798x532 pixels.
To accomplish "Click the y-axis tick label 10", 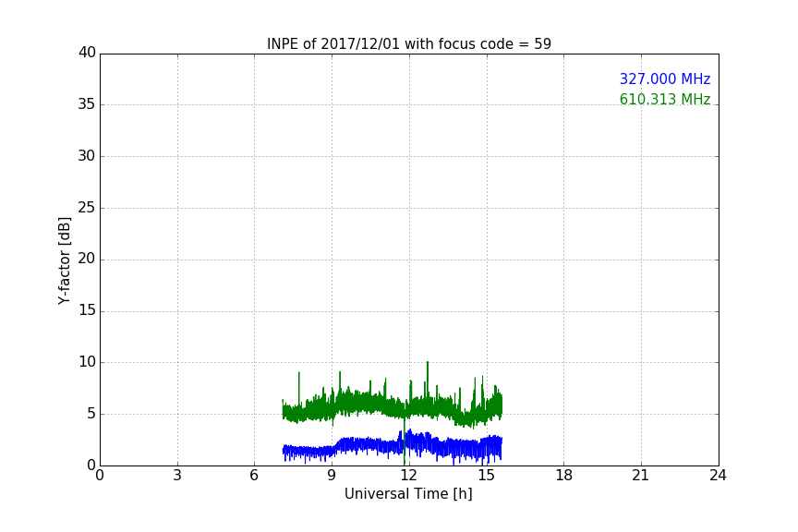I will tap(87, 362).
